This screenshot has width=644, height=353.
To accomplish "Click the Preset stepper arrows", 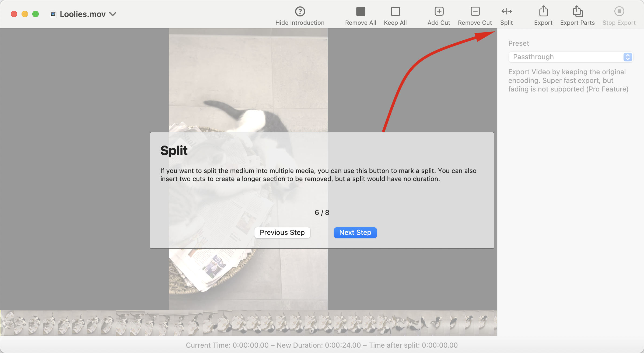I will click(x=628, y=57).
